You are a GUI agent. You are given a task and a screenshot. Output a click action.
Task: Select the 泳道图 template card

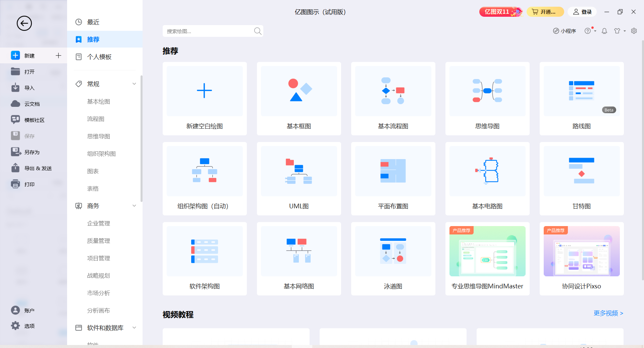pyautogui.click(x=393, y=259)
